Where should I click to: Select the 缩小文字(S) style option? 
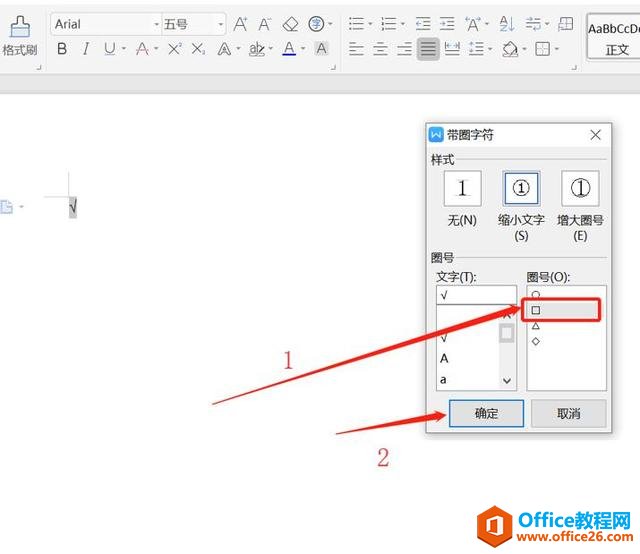(x=521, y=189)
